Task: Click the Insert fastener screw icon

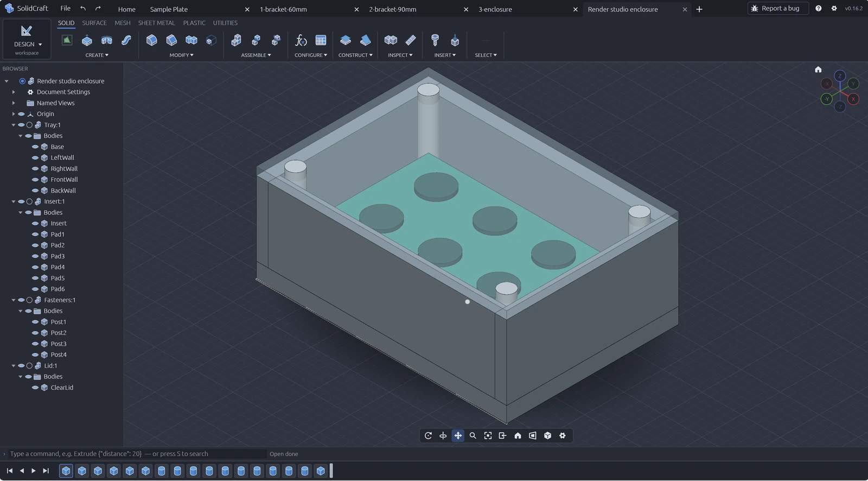Action: (435, 40)
